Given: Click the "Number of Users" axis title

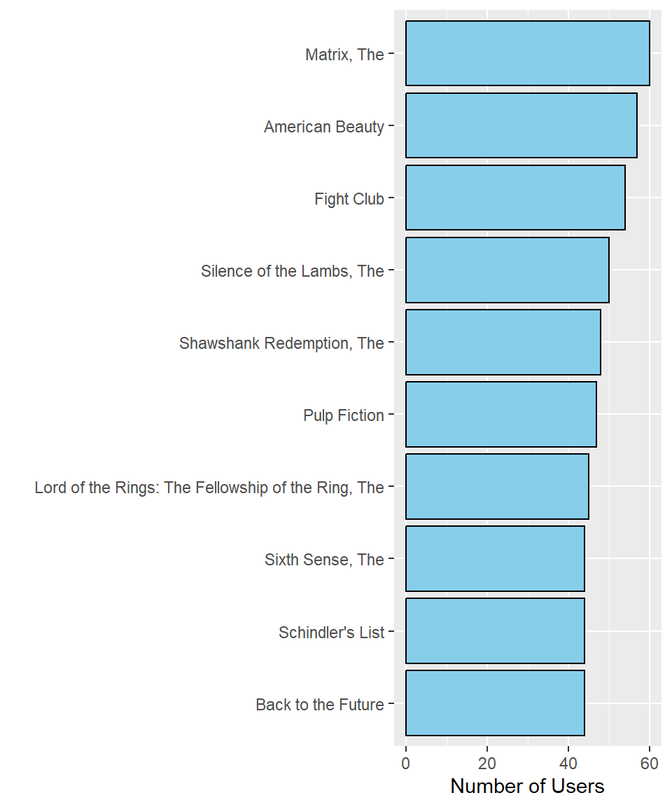Looking at the screenshot, I should [527, 786].
